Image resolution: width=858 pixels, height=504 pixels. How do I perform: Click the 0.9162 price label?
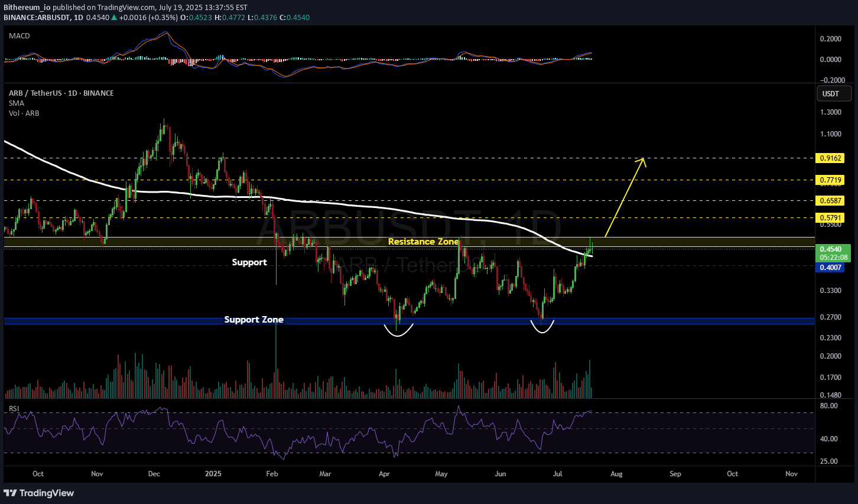pos(830,158)
